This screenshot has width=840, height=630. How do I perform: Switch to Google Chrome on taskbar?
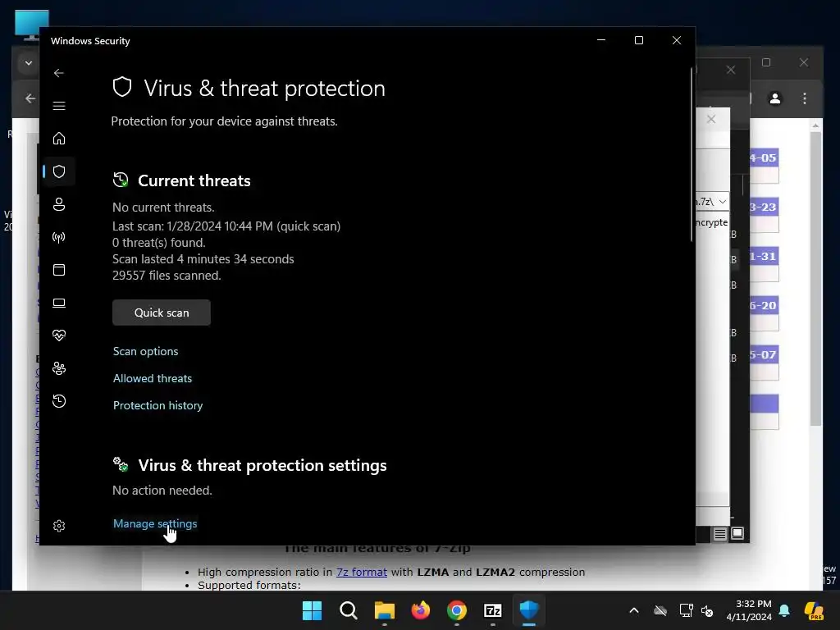[x=456, y=610]
